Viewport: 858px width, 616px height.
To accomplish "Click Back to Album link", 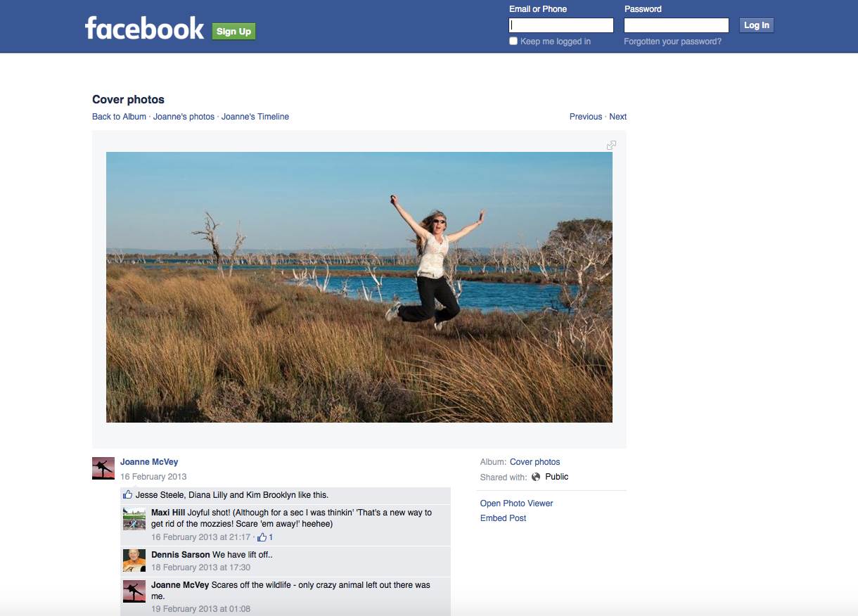I will click(x=119, y=117).
